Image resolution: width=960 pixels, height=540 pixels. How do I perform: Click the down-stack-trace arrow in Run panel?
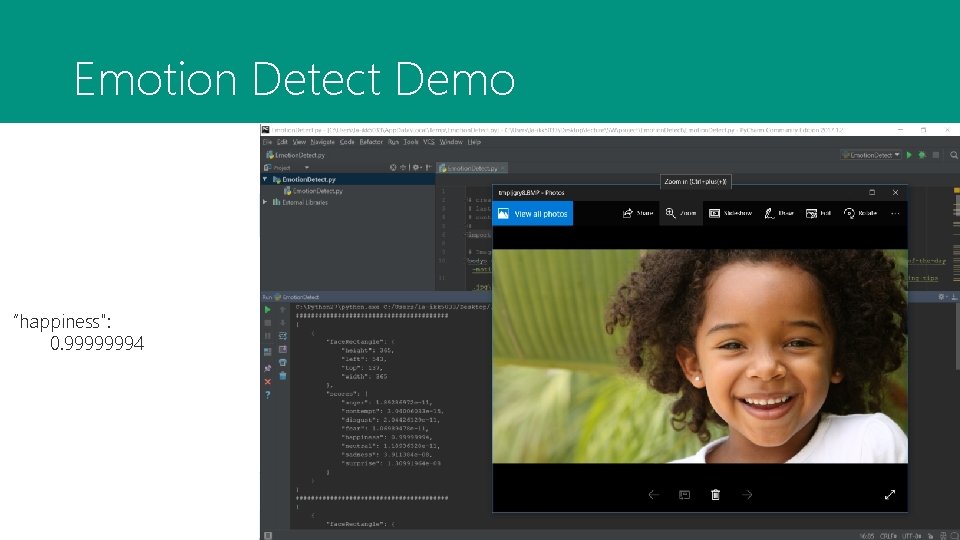click(282, 323)
